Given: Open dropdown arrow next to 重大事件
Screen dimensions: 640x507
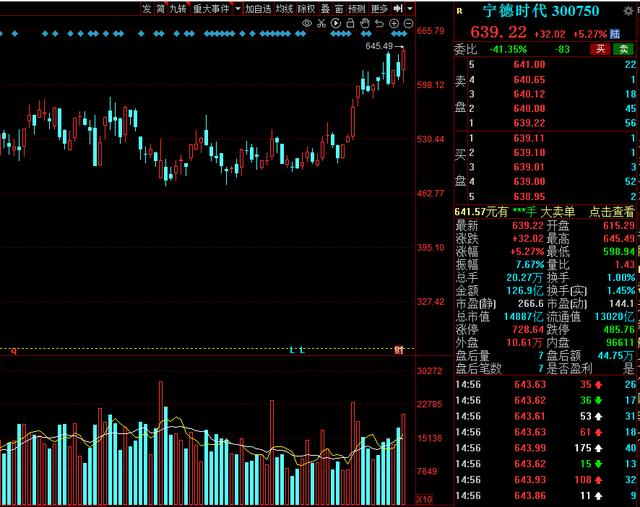Looking at the screenshot, I should coord(238,9).
